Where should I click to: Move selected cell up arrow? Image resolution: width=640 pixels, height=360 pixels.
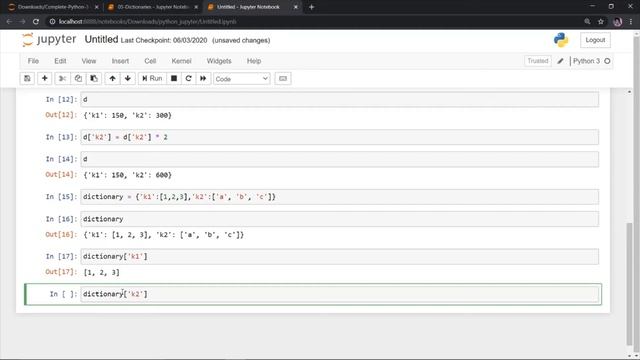click(112, 78)
